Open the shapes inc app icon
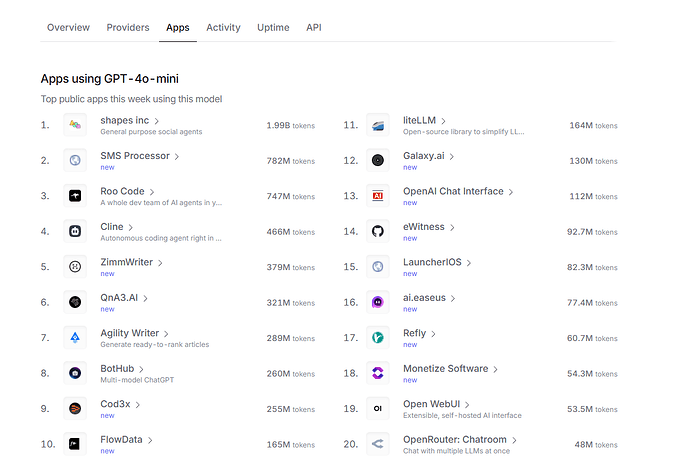Viewport: 690px width, 464px height. pyautogui.click(x=75, y=125)
